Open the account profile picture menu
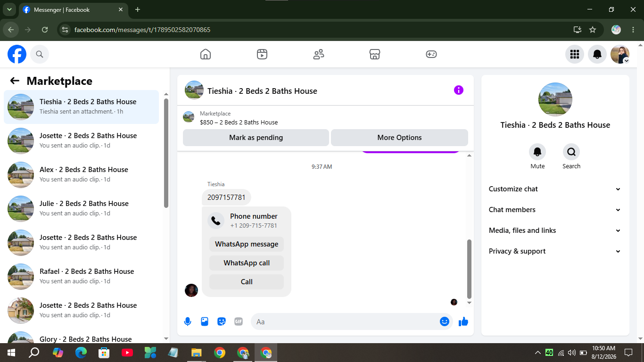The width and height of the screenshot is (644, 362). pyautogui.click(x=620, y=54)
